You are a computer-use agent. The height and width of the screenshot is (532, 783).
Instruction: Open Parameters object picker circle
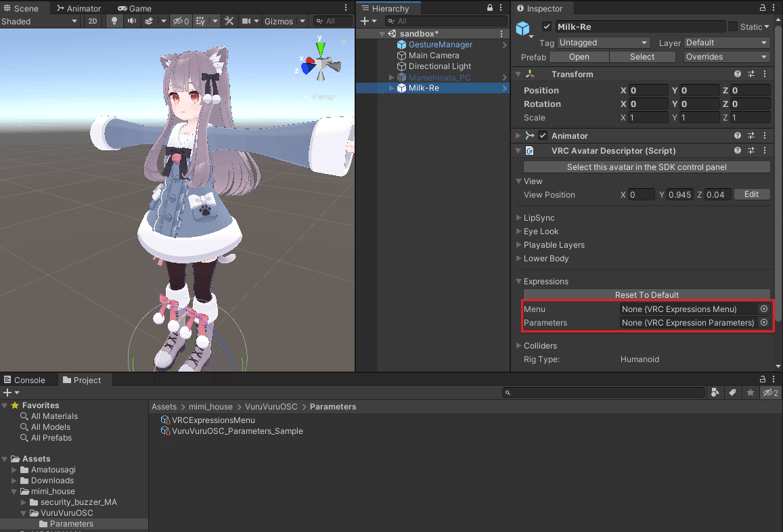tap(763, 322)
